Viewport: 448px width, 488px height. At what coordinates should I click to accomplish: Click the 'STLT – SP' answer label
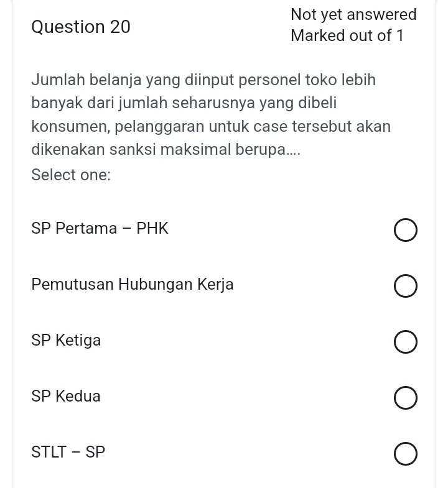click(x=68, y=453)
